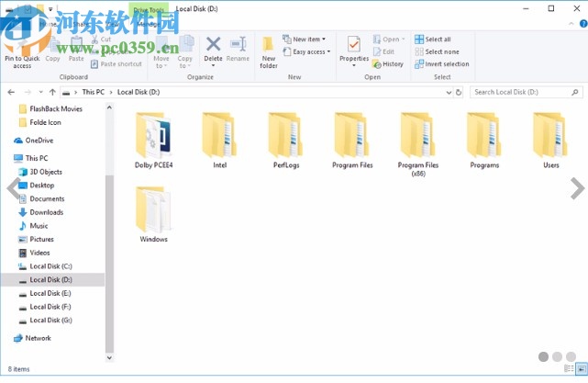Click the Paste shortcut option
Screen dimensions: 588x383
pos(116,64)
